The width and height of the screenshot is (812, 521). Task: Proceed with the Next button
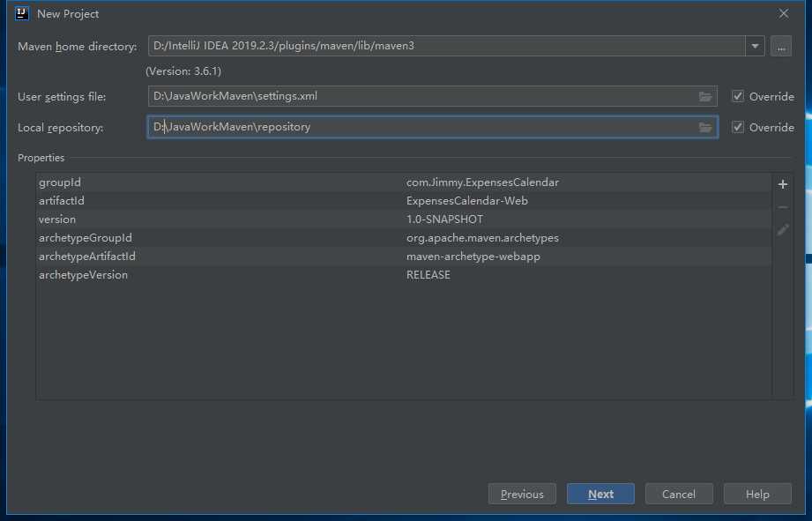pyautogui.click(x=600, y=494)
